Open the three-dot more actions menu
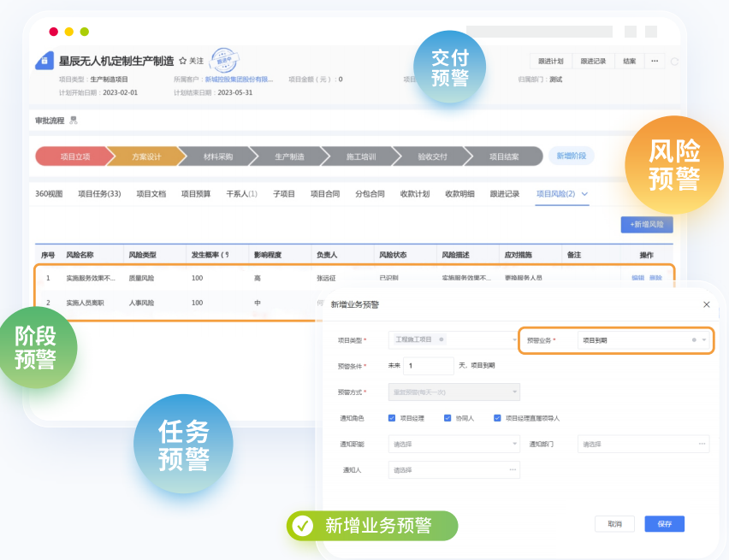This screenshot has width=729, height=560. pyautogui.click(x=655, y=61)
